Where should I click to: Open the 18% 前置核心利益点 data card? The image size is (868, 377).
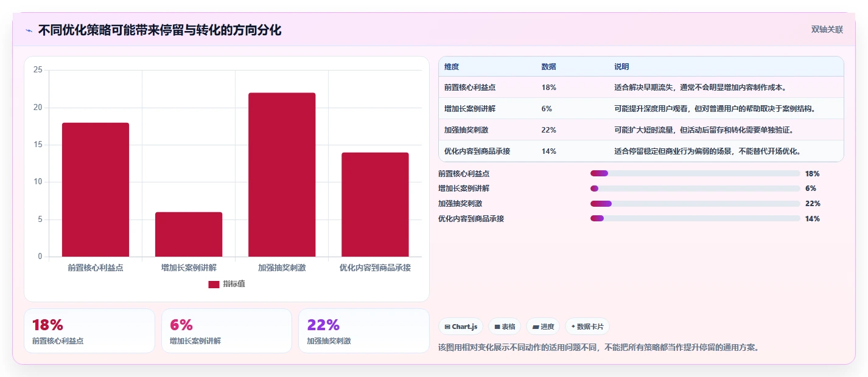[89, 331]
